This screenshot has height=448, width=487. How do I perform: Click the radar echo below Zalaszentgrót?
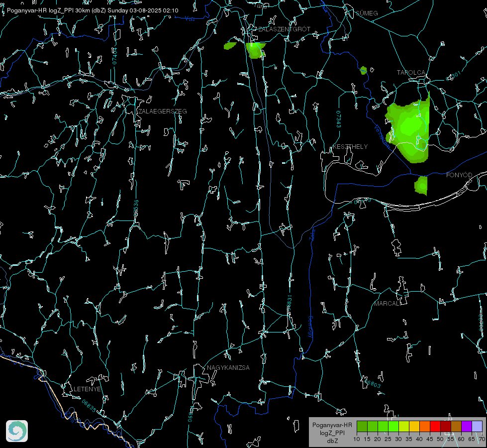click(x=256, y=51)
